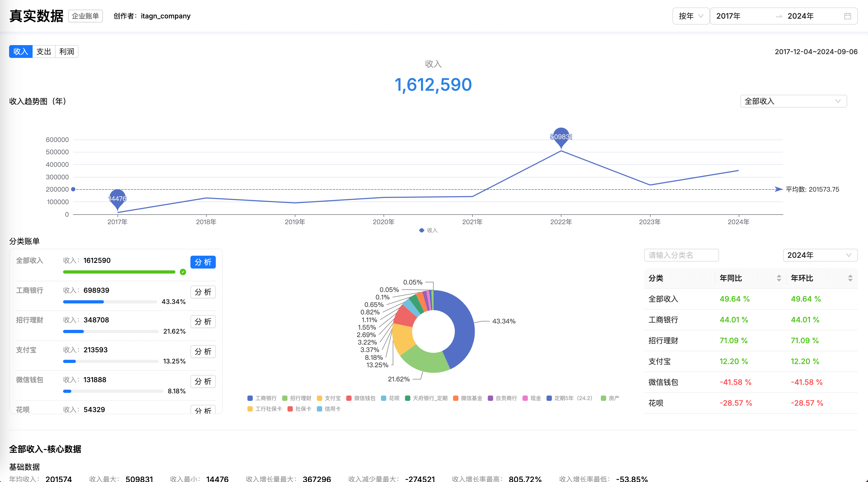Toggle 支付宝 legend item in pie chart
868x482 pixels.
click(x=329, y=398)
